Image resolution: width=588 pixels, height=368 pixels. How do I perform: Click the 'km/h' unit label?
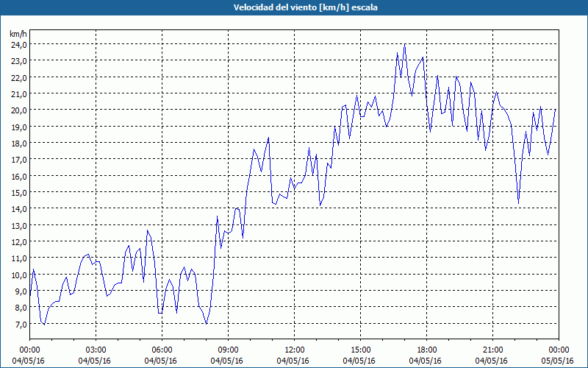pyautogui.click(x=18, y=34)
